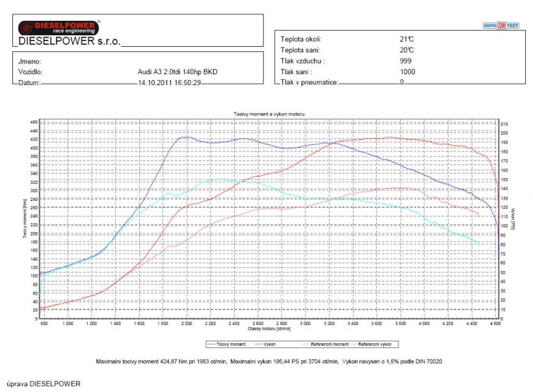The image size is (533, 392).
Task: Click the date value 14.10.2011 16:50:29
Action: tap(169, 83)
